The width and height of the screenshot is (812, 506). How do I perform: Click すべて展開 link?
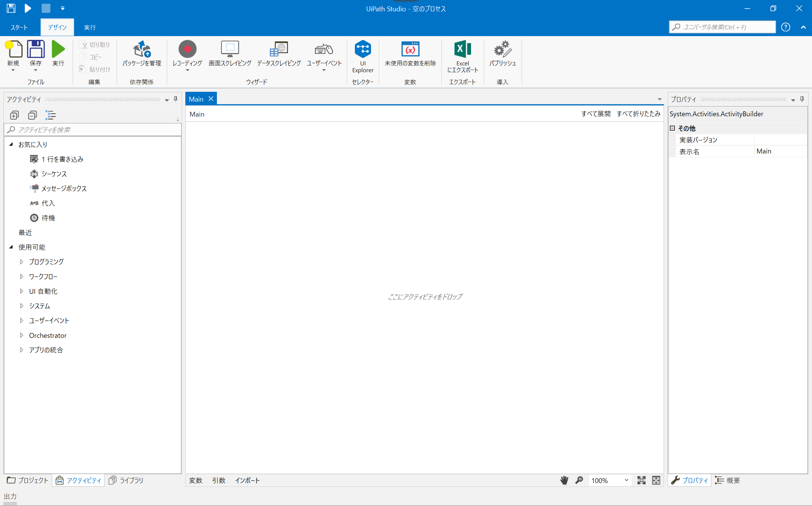pyautogui.click(x=596, y=114)
